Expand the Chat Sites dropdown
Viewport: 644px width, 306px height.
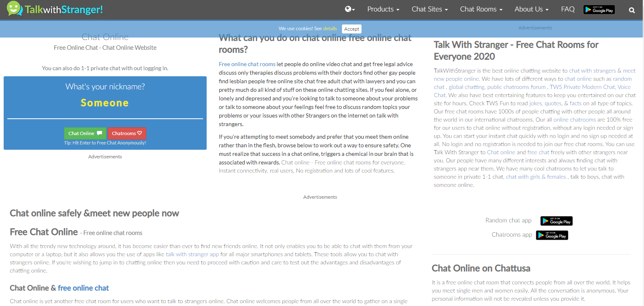(x=429, y=9)
